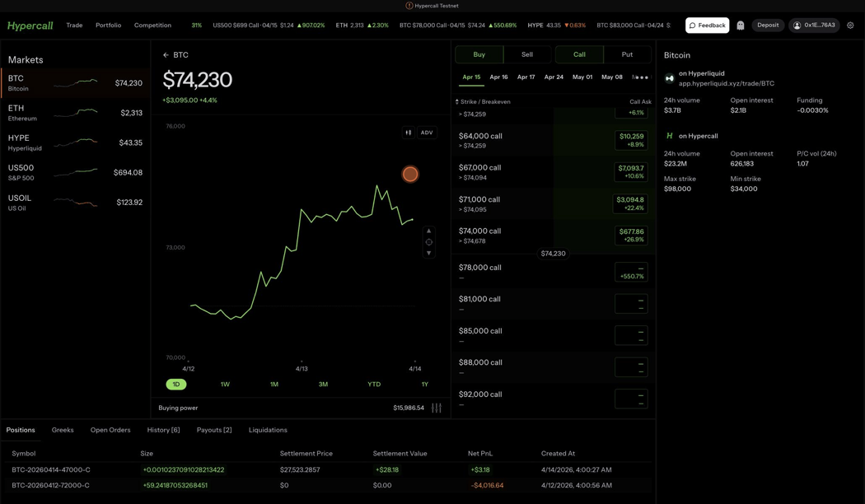Click the Deposit button
This screenshot has width=865, height=504.
coord(767,25)
